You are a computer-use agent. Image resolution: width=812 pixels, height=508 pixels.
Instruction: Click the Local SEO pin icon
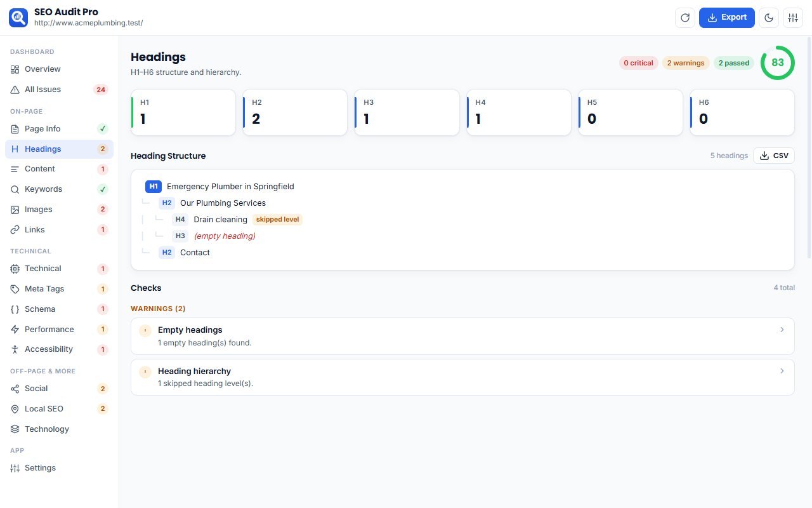coord(15,409)
